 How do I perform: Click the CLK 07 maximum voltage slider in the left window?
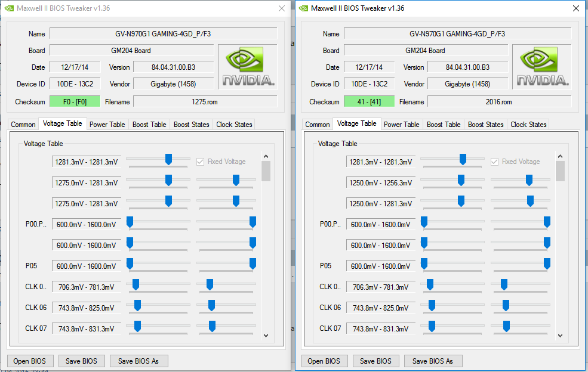point(213,326)
